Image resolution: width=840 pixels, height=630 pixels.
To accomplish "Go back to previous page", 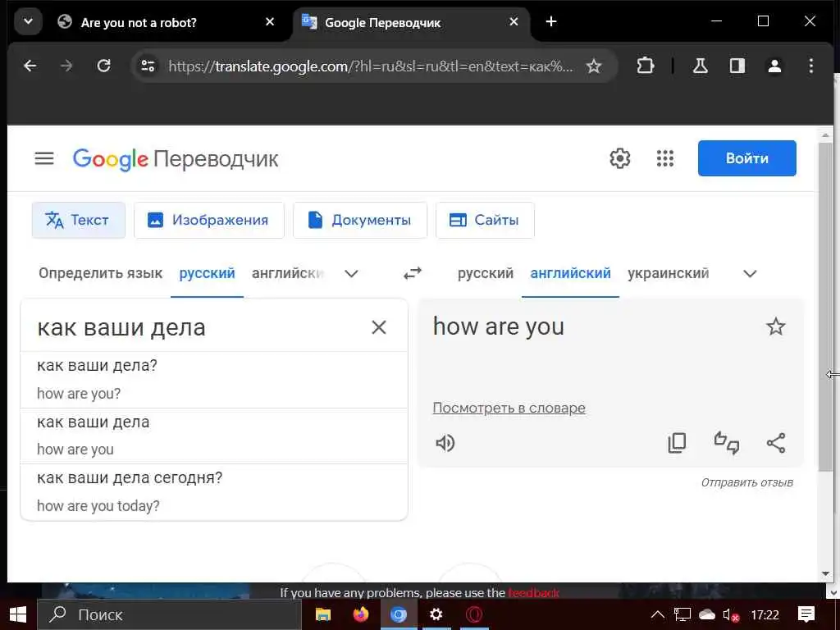I will [30, 66].
